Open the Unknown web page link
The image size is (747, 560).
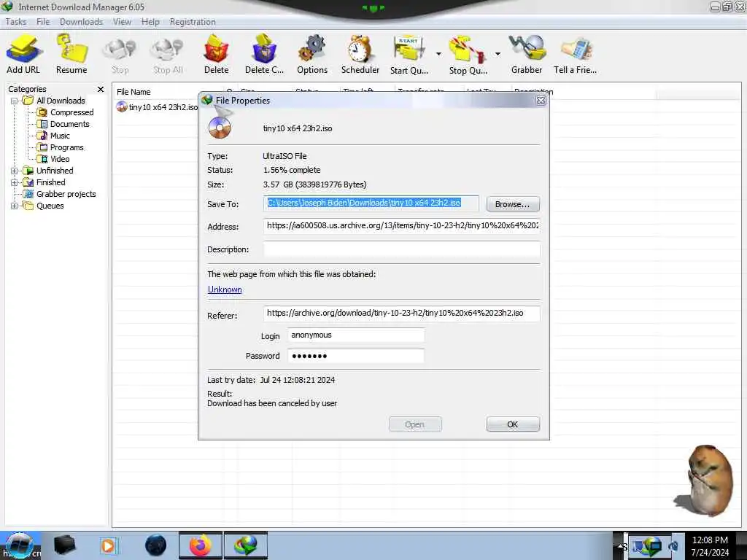pos(225,289)
